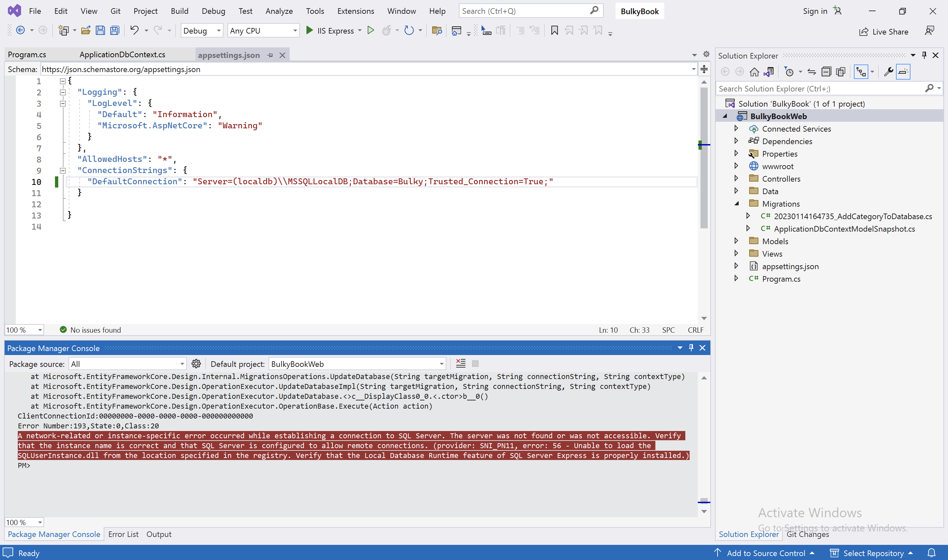
Task: Clear the Package Manager Console output
Action: point(460,363)
